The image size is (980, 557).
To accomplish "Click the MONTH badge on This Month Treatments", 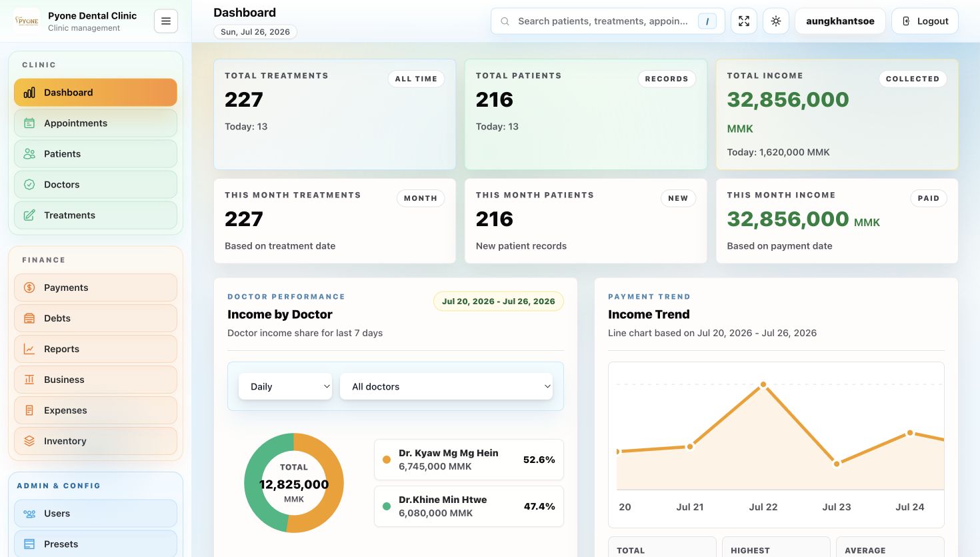I will click(x=421, y=198).
